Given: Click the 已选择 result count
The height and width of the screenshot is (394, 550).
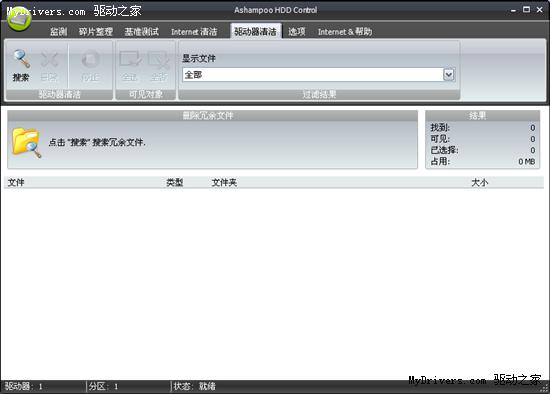Looking at the screenshot, I should point(532,150).
